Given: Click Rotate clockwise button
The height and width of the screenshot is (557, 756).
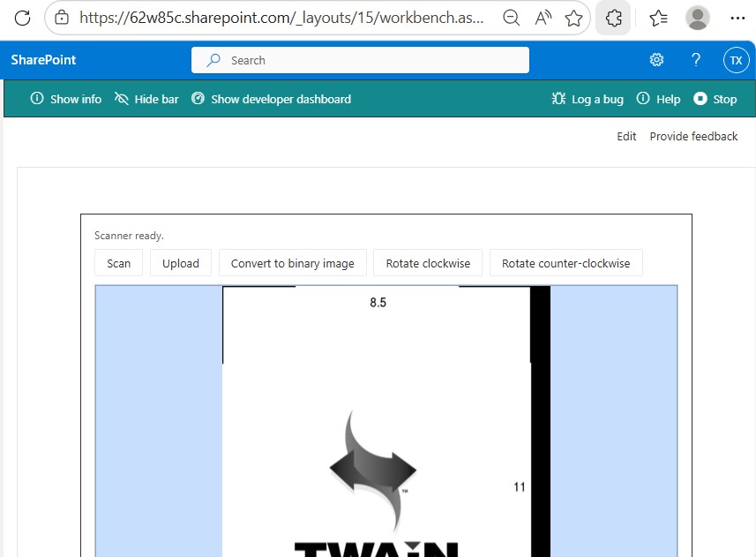Looking at the screenshot, I should [x=428, y=263].
